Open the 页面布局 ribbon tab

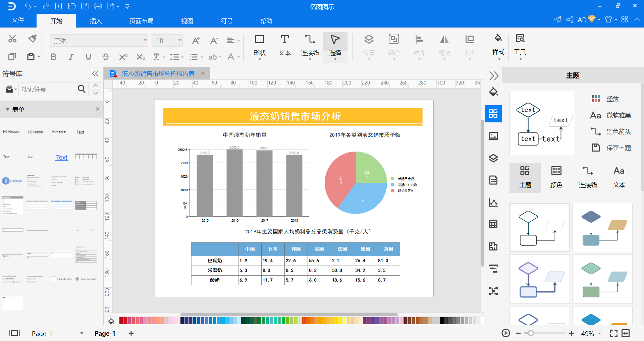coord(141,21)
